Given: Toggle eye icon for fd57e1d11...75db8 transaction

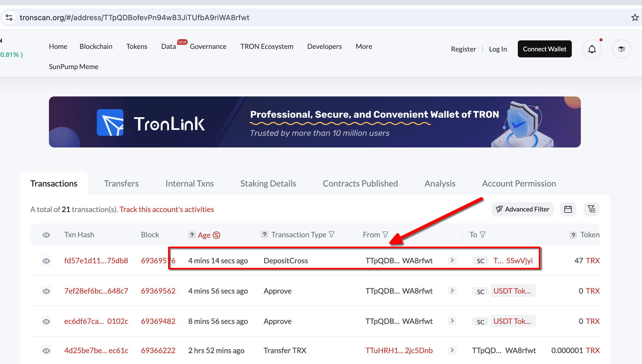Looking at the screenshot, I should pos(46,261).
